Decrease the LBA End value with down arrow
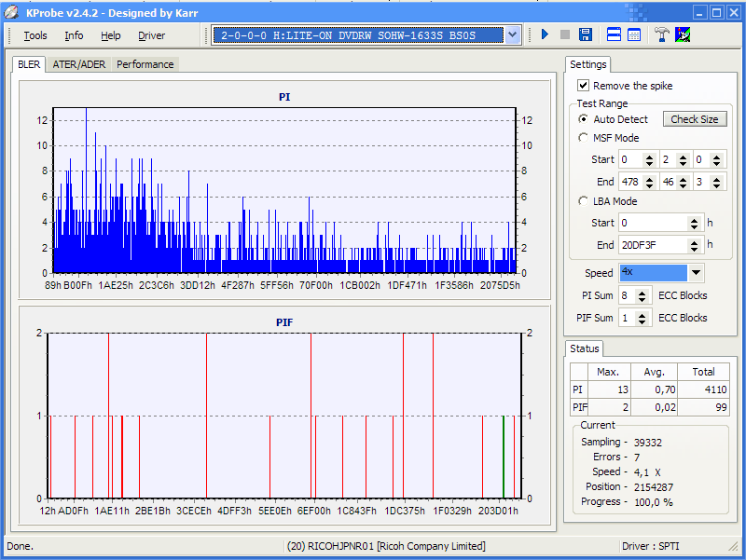The width and height of the screenshot is (746, 560). (x=694, y=249)
